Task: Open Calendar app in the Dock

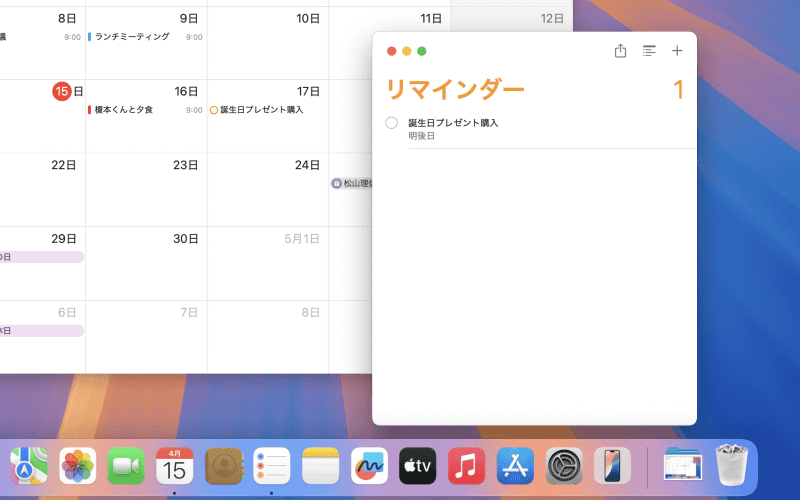Action: point(174,466)
